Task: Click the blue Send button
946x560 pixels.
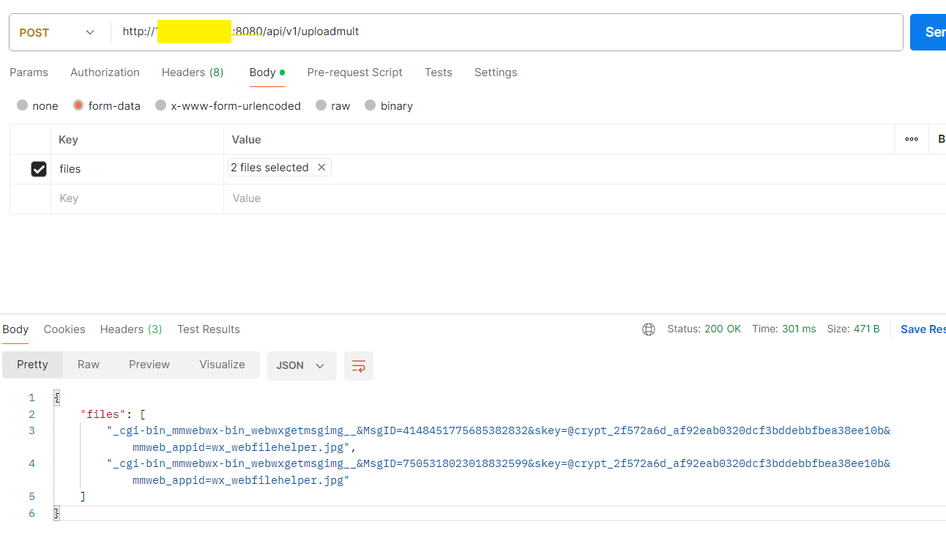Action: (x=928, y=32)
